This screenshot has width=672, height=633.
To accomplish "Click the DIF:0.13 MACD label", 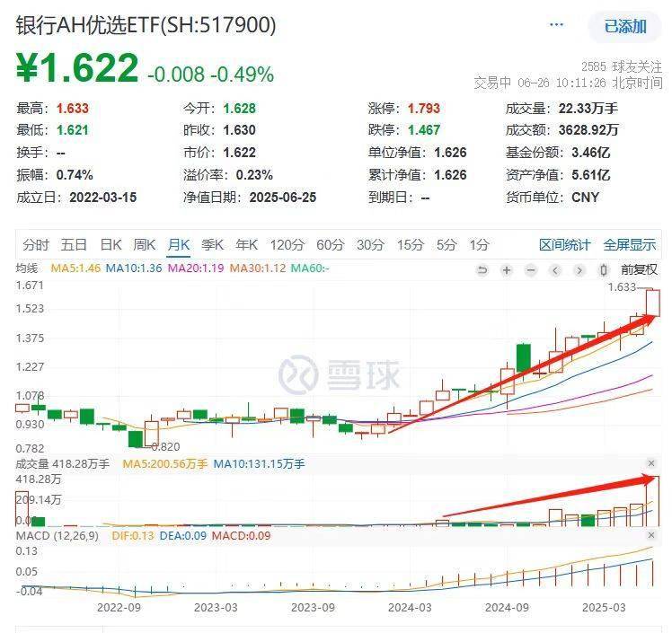I will point(132,536).
